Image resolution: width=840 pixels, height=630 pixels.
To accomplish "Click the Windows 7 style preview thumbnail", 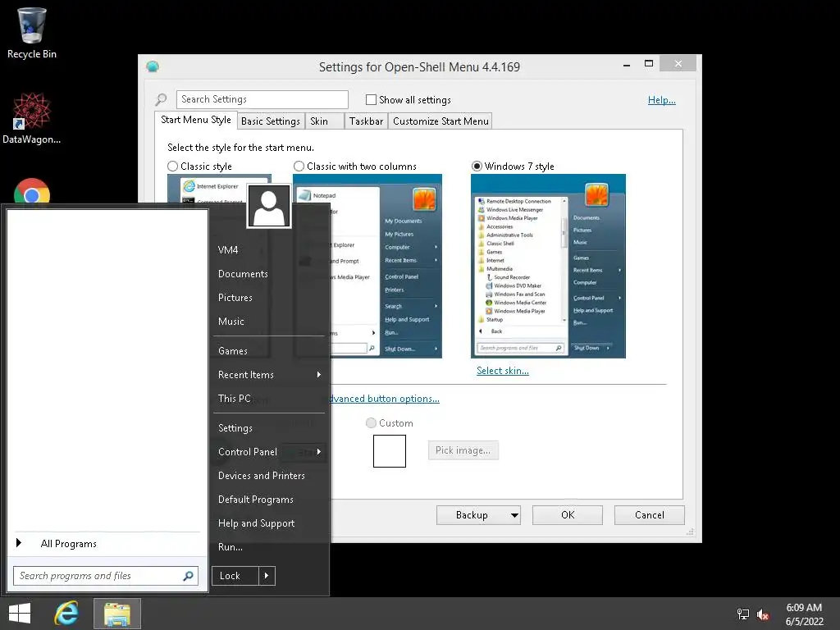I will click(548, 267).
